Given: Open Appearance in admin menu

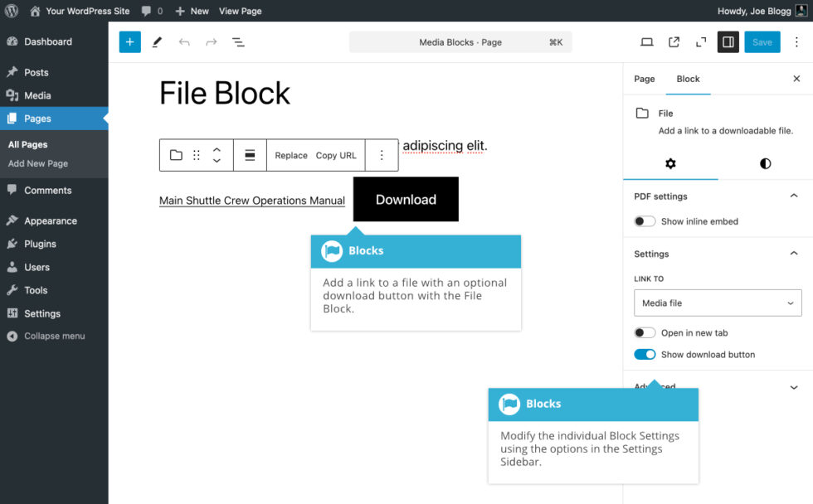Looking at the screenshot, I should tap(54, 220).
